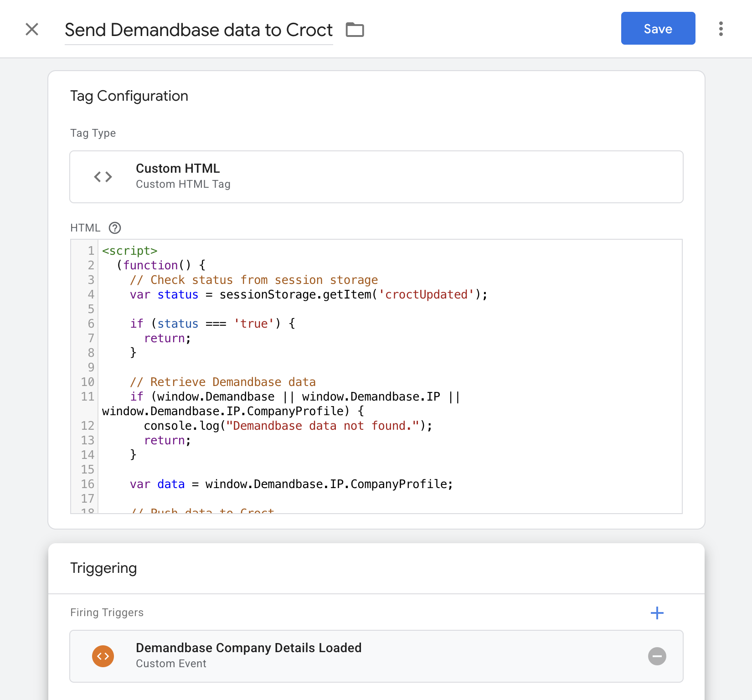The image size is (752, 700).
Task: Click the '(function() {' code line
Action: pos(161,265)
